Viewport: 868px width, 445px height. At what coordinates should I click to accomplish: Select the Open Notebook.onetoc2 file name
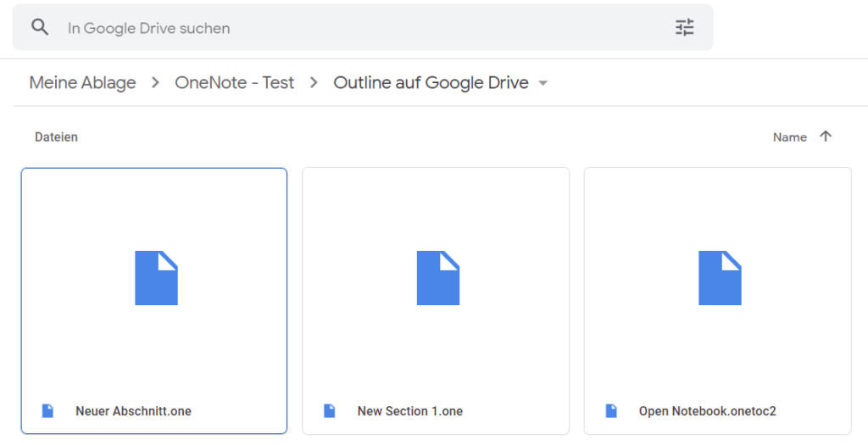tap(708, 411)
